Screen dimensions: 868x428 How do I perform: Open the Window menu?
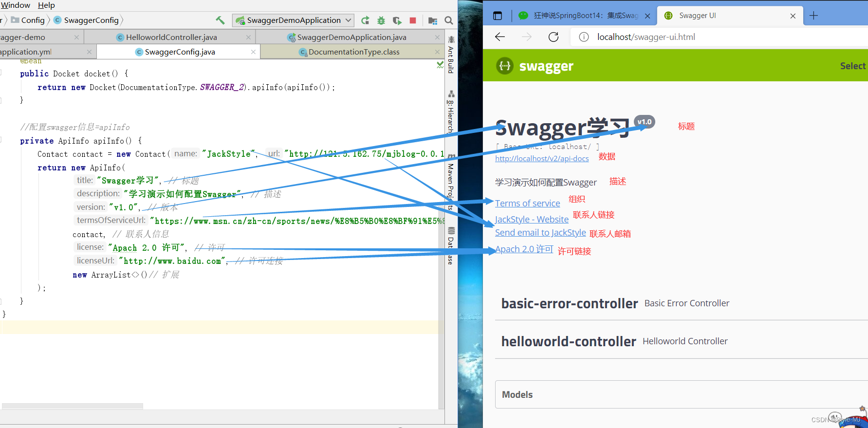click(x=16, y=5)
